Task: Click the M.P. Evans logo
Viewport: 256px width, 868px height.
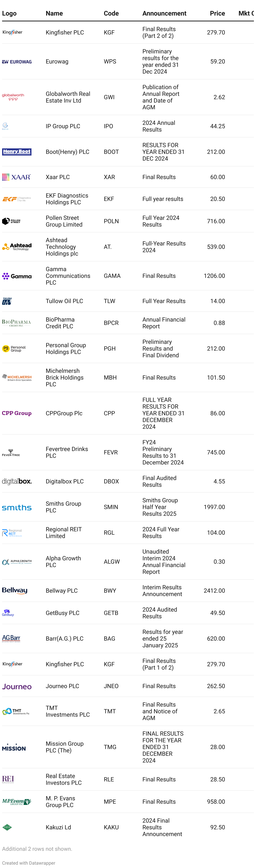Action: 17,802
